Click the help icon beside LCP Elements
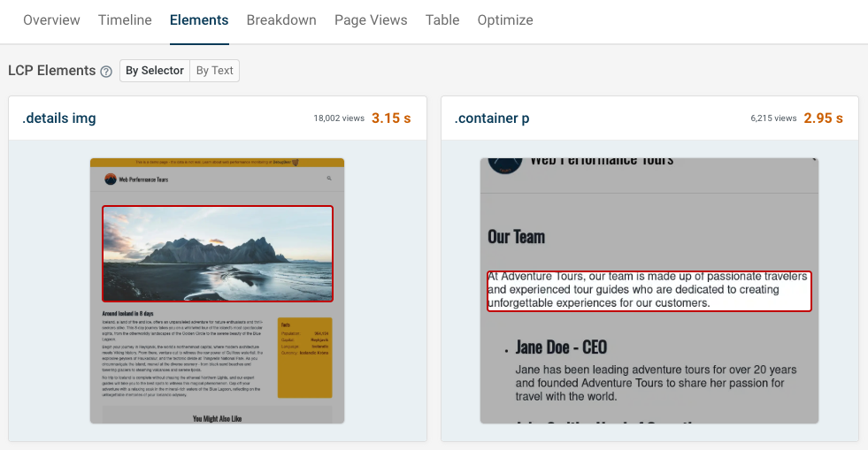Screen dimensions: 868x450 pyautogui.click(x=106, y=72)
